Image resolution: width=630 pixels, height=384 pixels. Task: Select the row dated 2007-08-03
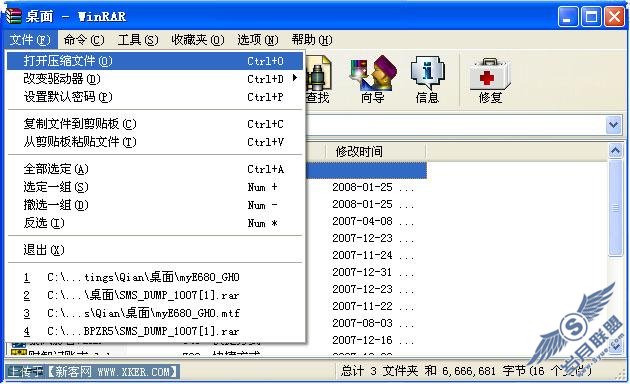(x=372, y=323)
